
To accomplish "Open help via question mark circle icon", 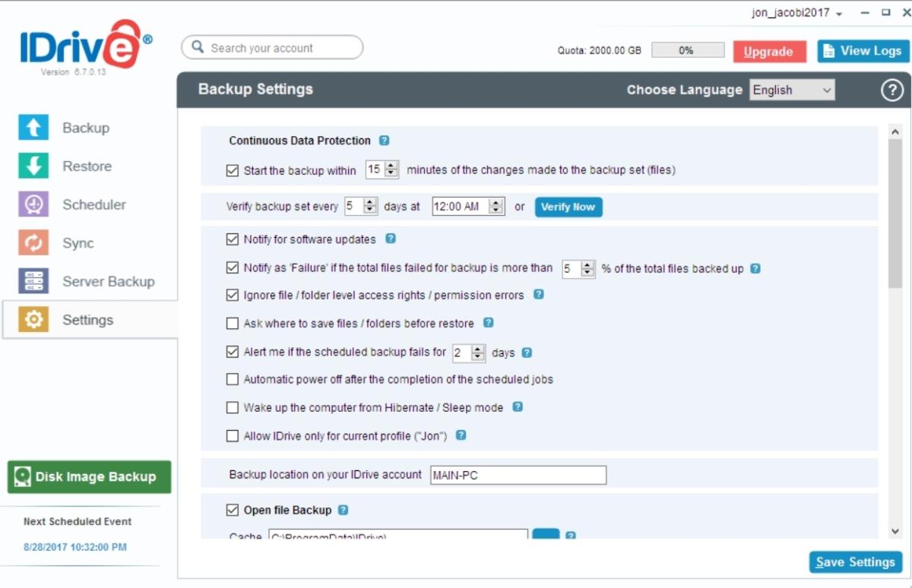I will coord(891,90).
